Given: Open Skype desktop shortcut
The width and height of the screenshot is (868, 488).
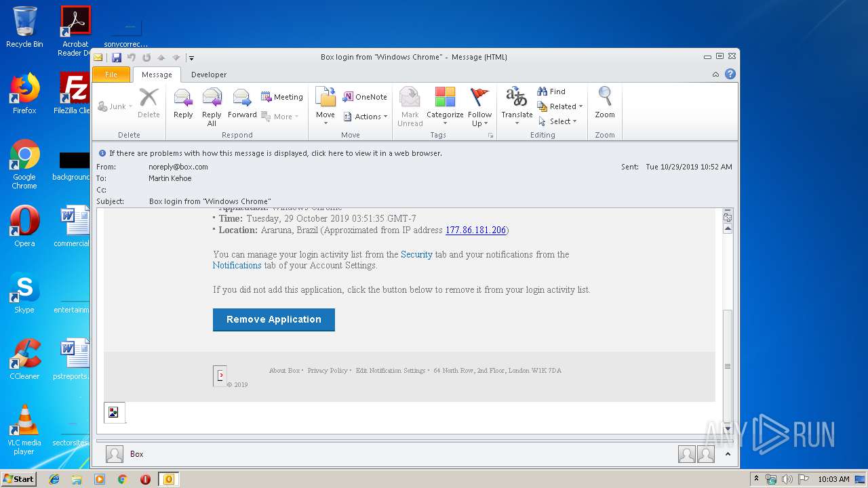Looking at the screenshot, I should point(24,293).
